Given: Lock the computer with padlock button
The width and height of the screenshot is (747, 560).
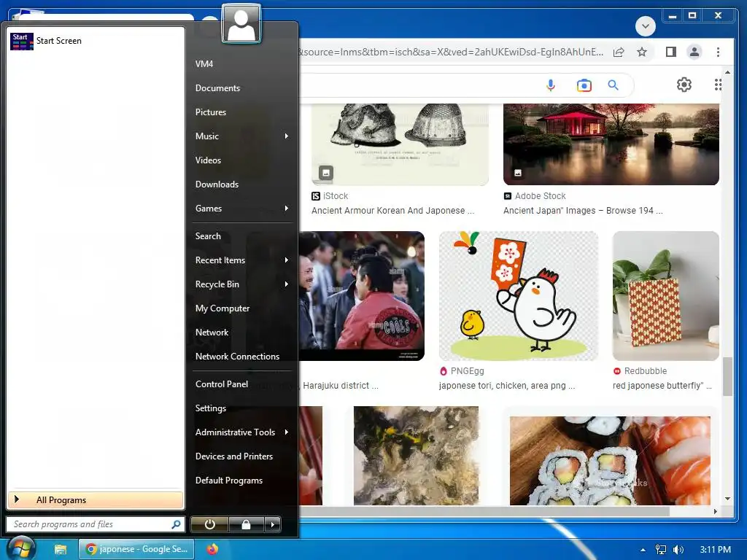Looking at the screenshot, I should click(246, 524).
